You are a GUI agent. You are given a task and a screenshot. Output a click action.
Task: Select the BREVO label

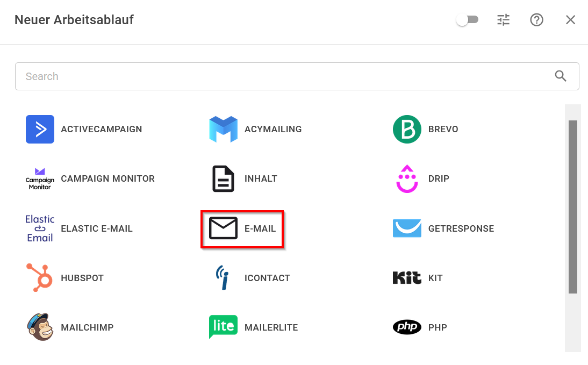443,129
